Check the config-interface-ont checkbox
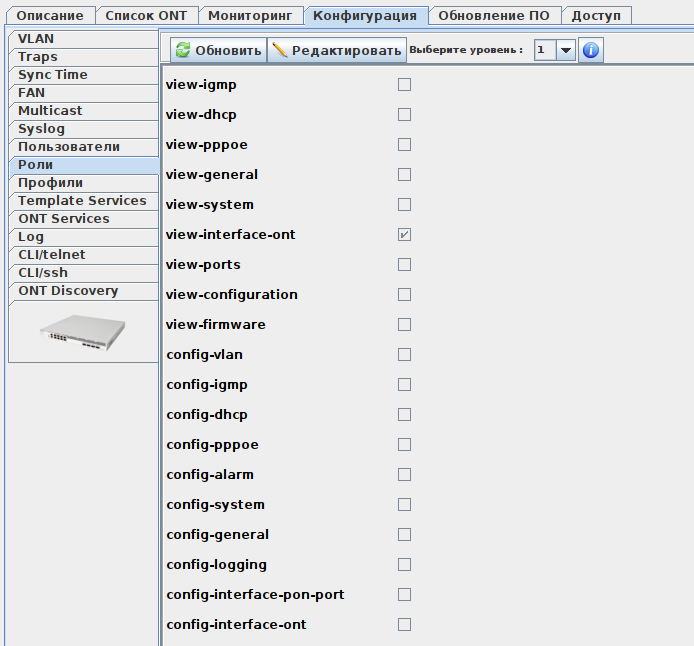 tap(404, 625)
